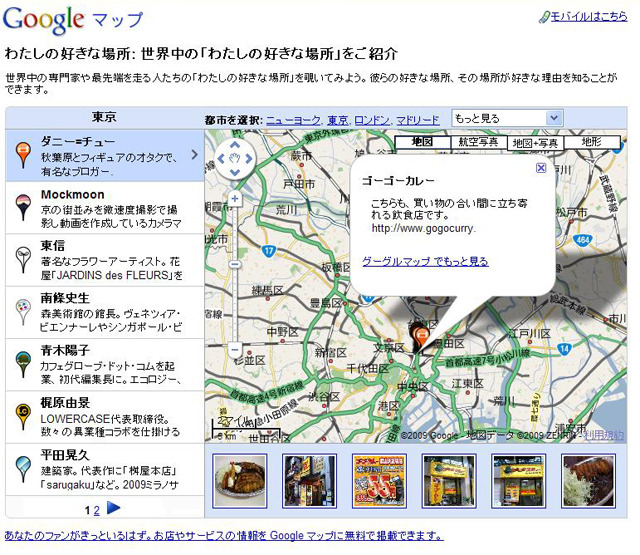The image size is (640, 555).
Task: Select the 南條史生 dotted pin icon
Action: 23,312
